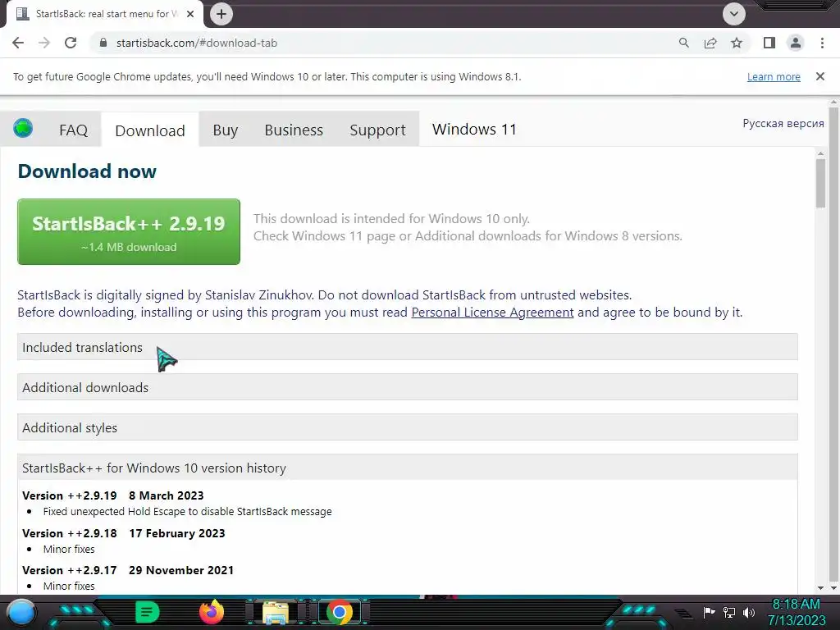840x630 pixels.
Task: Select the 'Version ++2.9.19' heading text
Action: 70,495
